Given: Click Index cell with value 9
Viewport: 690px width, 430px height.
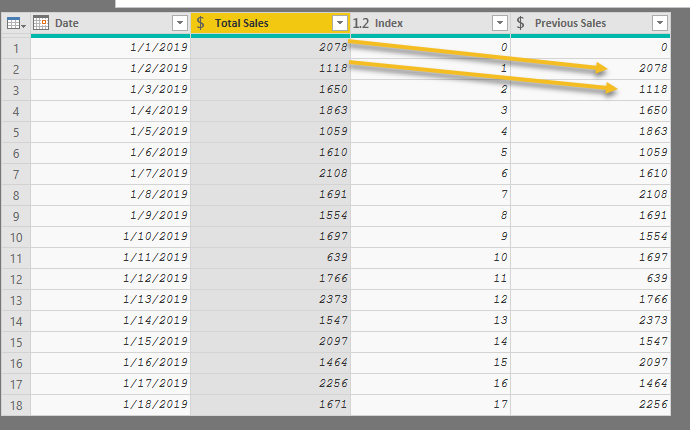Looking at the screenshot, I should tap(430, 237).
